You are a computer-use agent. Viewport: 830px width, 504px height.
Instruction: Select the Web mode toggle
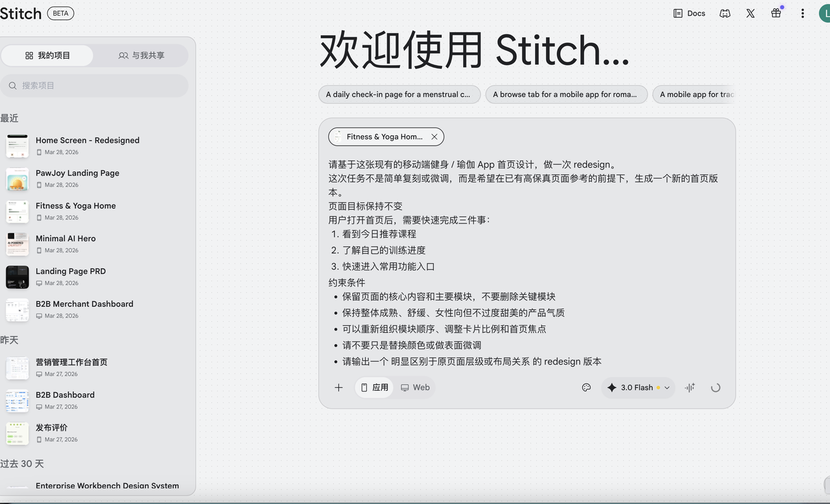pos(415,387)
